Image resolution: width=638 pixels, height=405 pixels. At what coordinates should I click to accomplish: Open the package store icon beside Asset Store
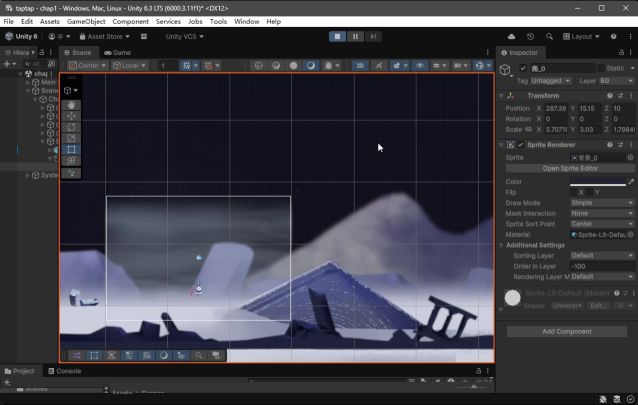144,37
